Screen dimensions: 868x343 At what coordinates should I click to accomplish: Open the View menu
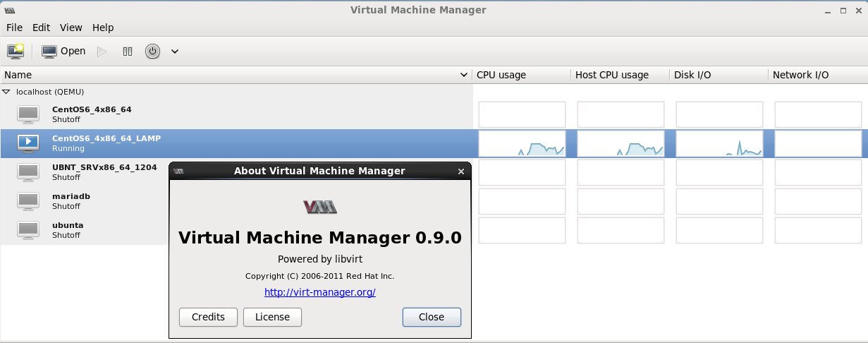[71, 28]
